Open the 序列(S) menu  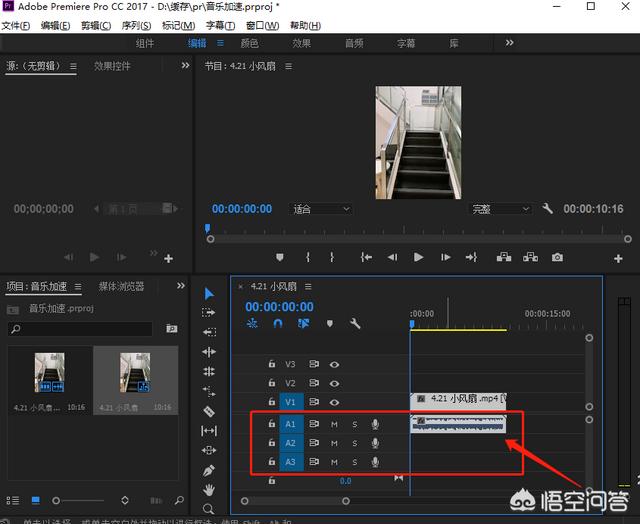[x=136, y=25]
